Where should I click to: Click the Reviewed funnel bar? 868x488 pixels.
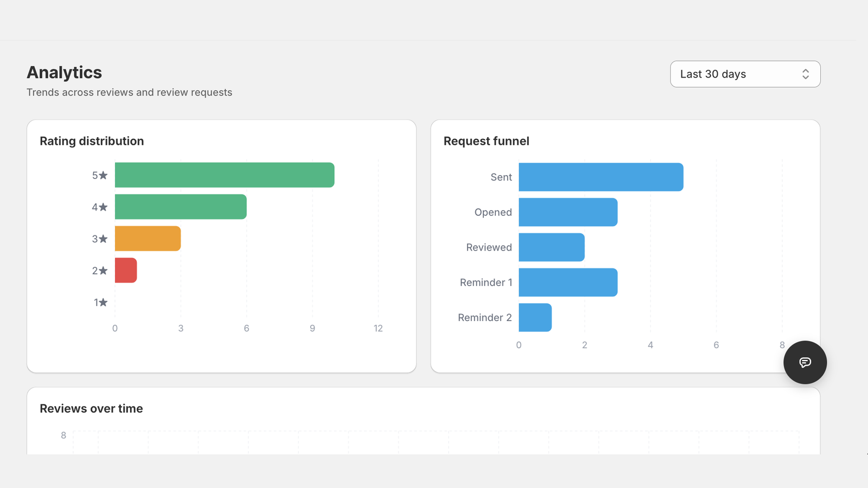click(x=552, y=247)
